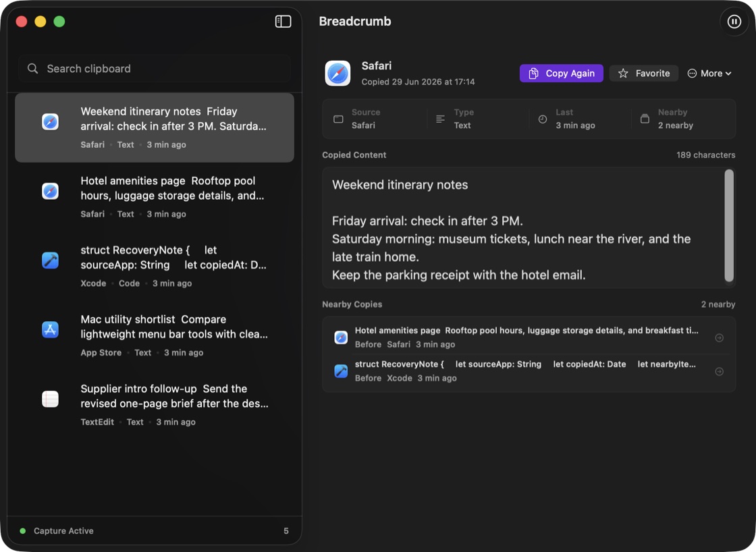Open nearby Hotel amenities page copy
The height and width of the screenshot is (552, 756).
pos(529,337)
